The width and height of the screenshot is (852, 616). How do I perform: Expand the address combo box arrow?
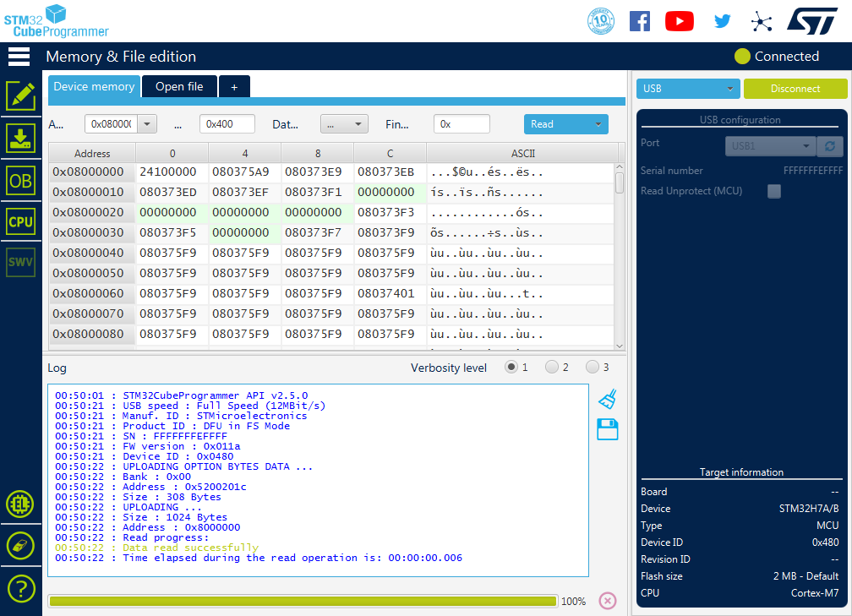tap(147, 124)
